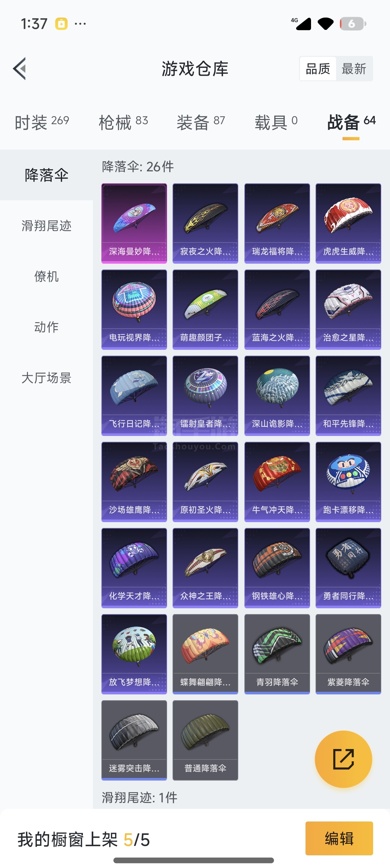Open the 枪械 83 tab

click(x=123, y=122)
